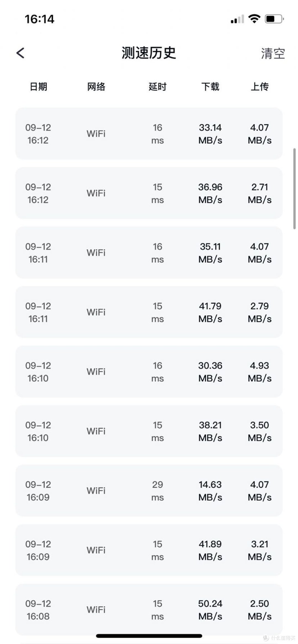
Task: Tap the 测速历史 page title
Action: tap(149, 53)
